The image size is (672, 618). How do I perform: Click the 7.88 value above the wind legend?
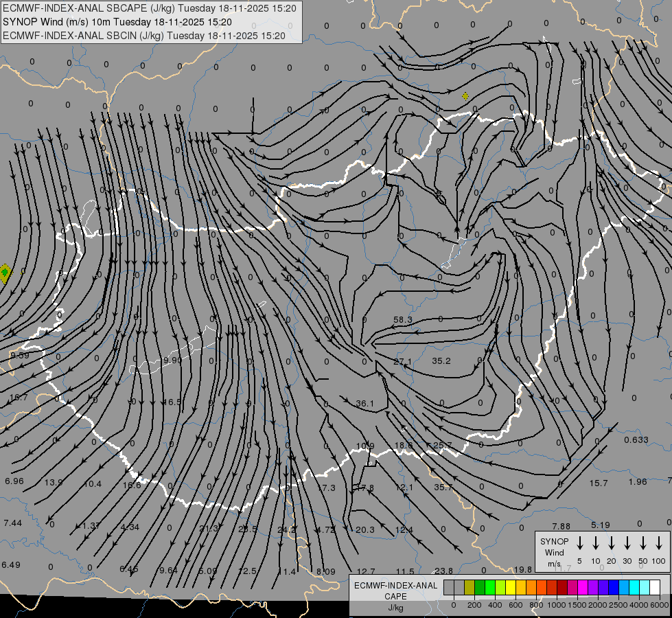click(561, 526)
